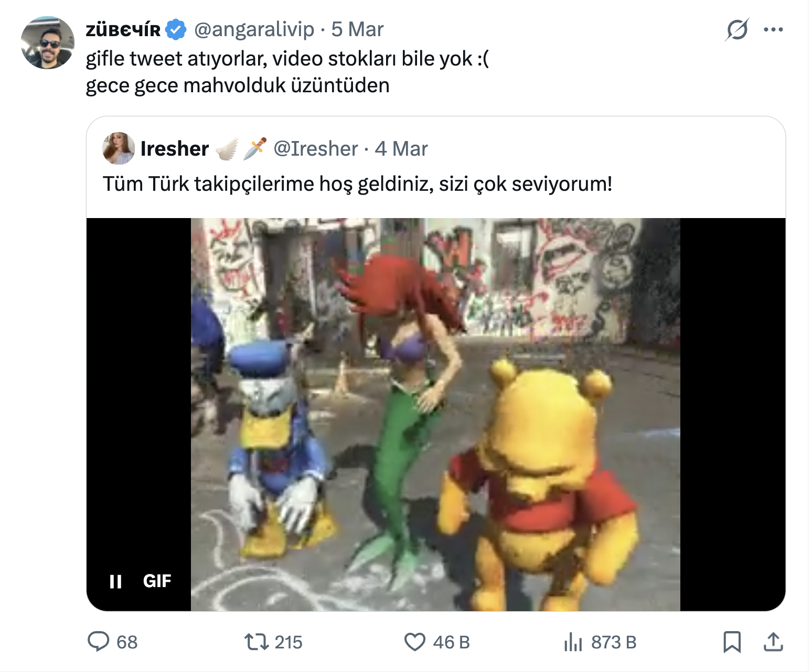Pause the playing GIF
This screenshot has width=812, height=672.
(x=115, y=581)
